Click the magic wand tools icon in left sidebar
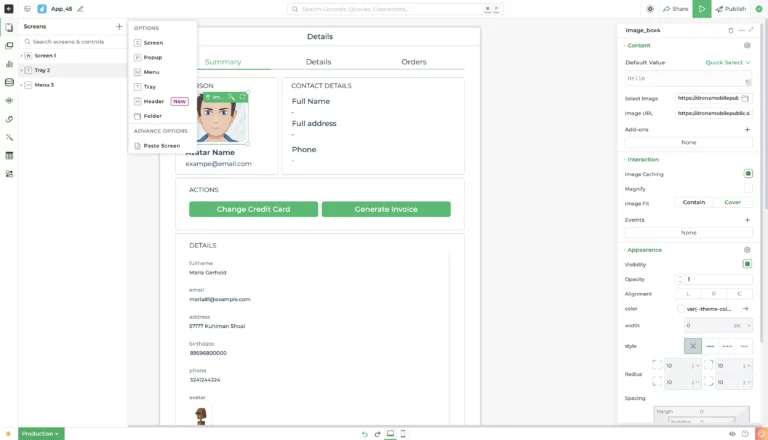This screenshot has width=768, height=440. tap(9, 137)
